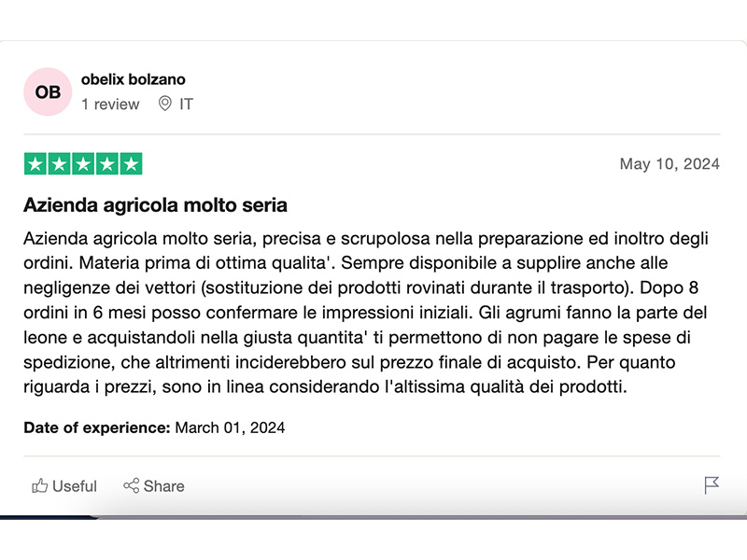Screen dimensions: 747x560
Task: Click the fourth green rating star
Action: click(x=106, y=164)
